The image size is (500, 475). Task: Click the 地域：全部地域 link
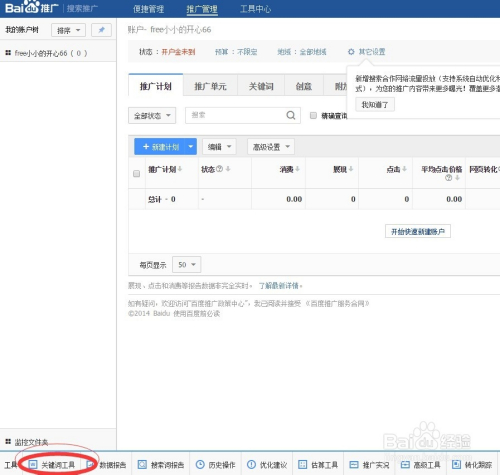[x=302, y=52]
